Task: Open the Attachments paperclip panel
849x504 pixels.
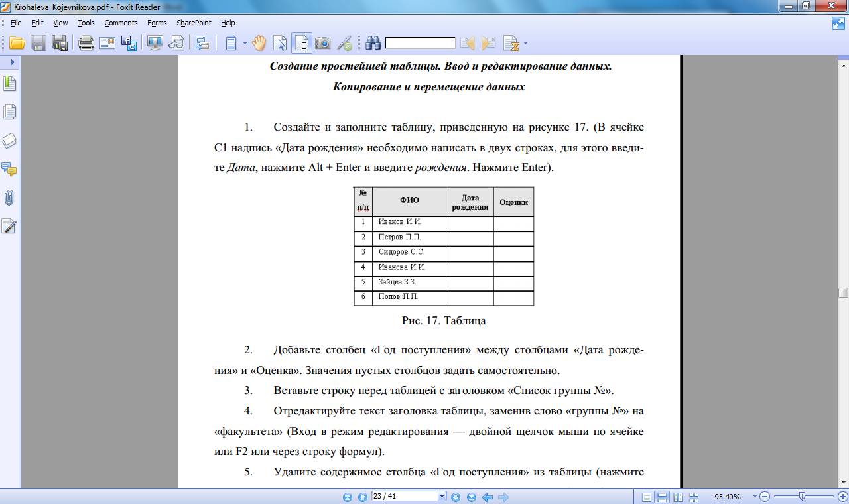Action: [9, 198]
